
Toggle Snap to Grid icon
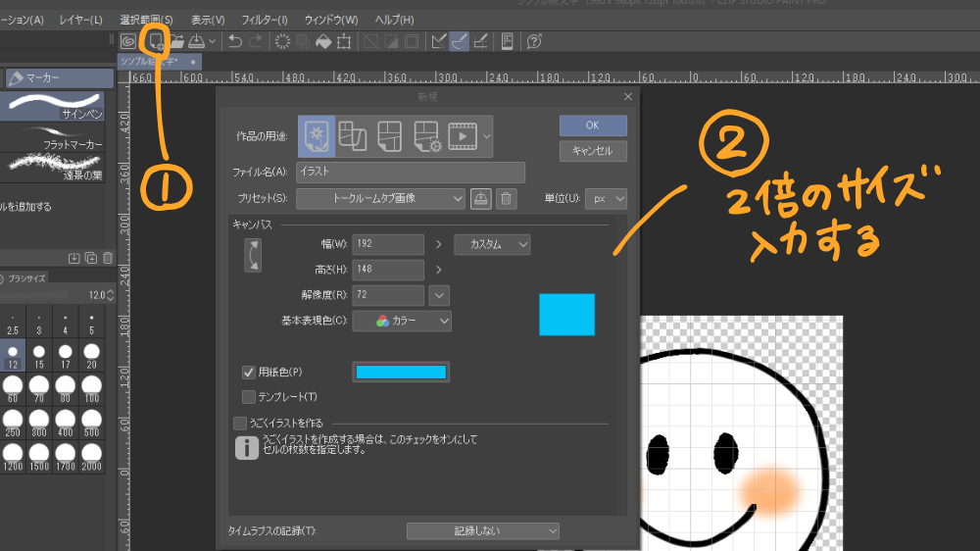pos(480,41)
